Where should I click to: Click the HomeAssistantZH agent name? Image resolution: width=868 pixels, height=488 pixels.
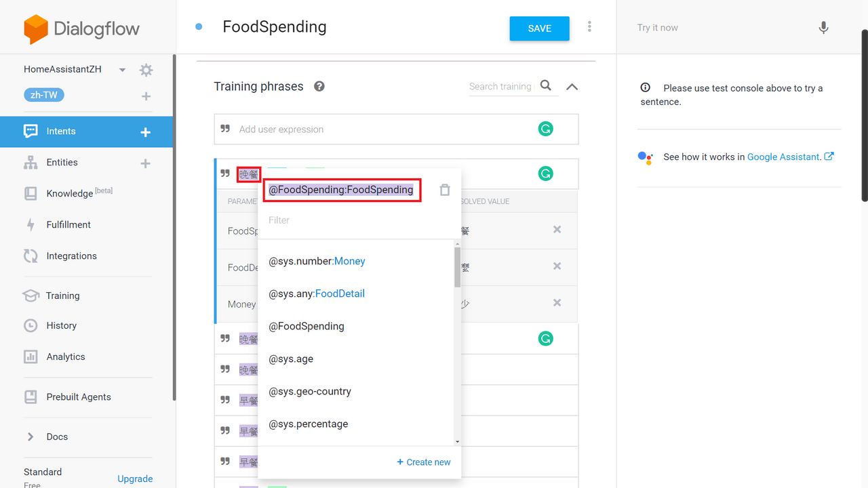62,69
